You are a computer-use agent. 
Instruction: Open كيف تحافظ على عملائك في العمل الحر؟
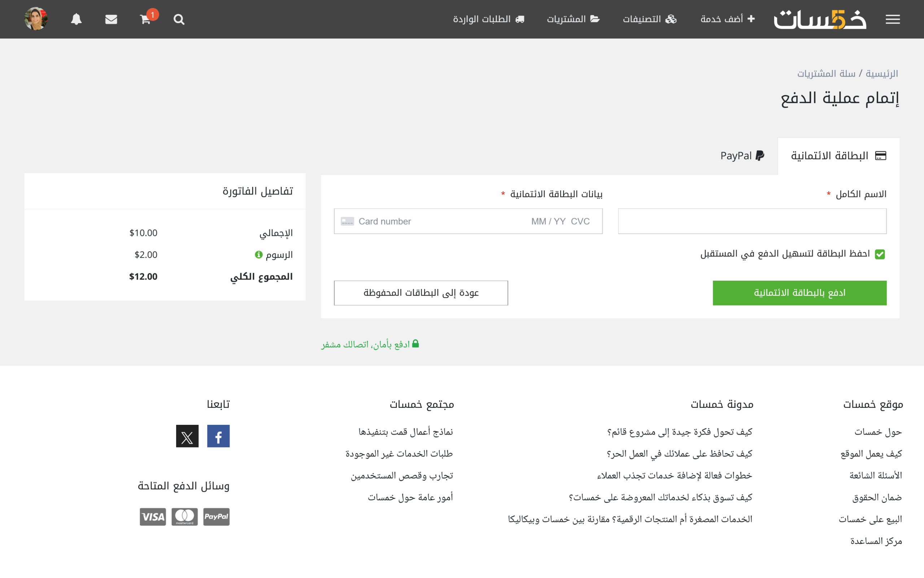(x=679, y=454)
